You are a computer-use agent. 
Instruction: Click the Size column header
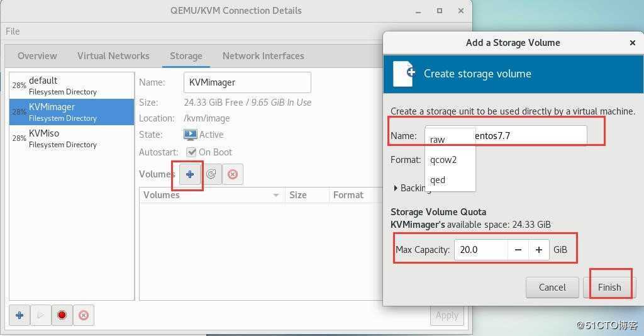307,194
